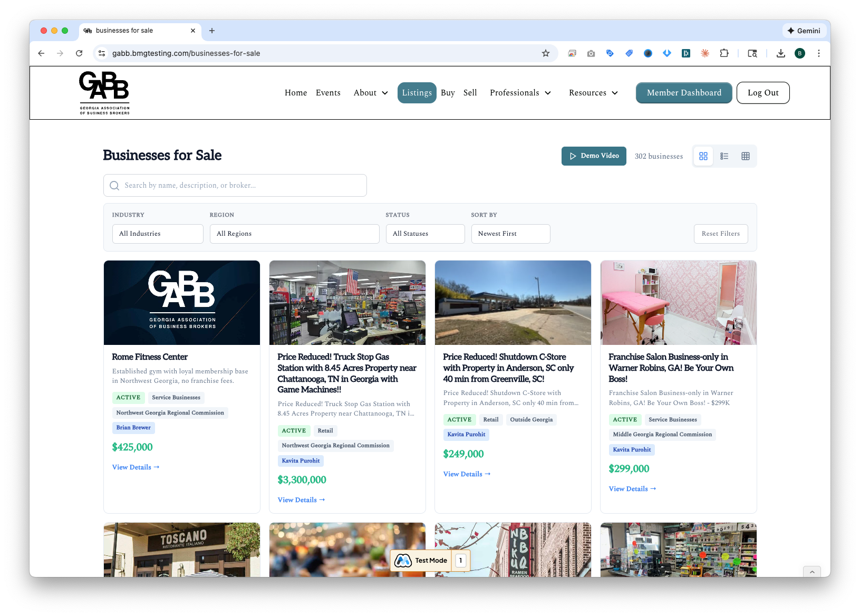Viewport: 860px width, 616px height.
Task: Click the Middle Georgia Regional Commission tag
Action: coord(662,435)
